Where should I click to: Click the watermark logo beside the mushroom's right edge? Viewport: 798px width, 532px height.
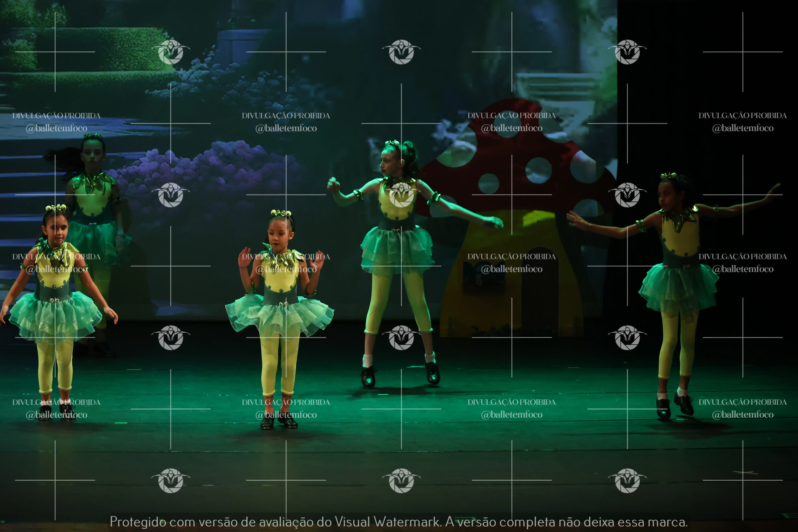click(627, 195)
